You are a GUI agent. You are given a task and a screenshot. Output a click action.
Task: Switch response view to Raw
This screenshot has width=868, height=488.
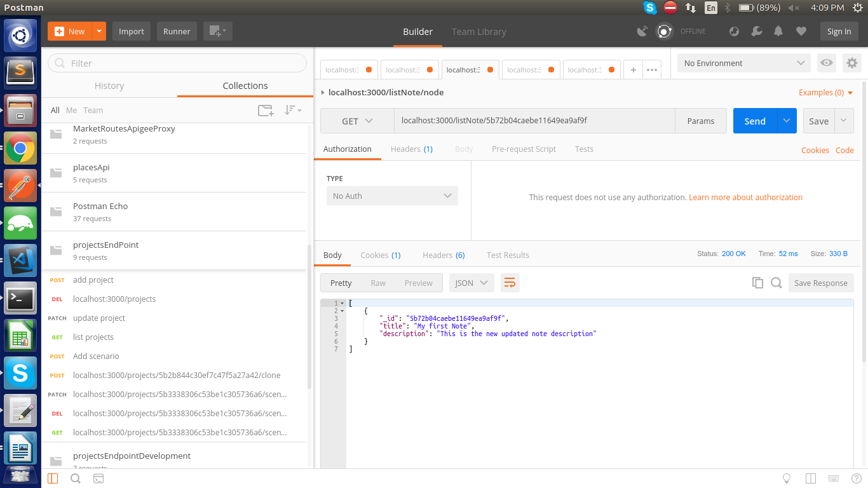pos(378,283)
